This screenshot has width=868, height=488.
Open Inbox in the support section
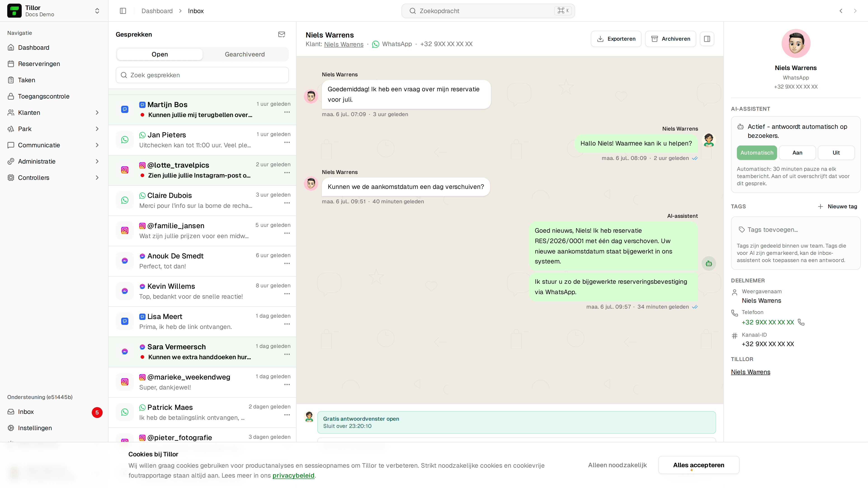pyautogui.click(x=54, y=412)
